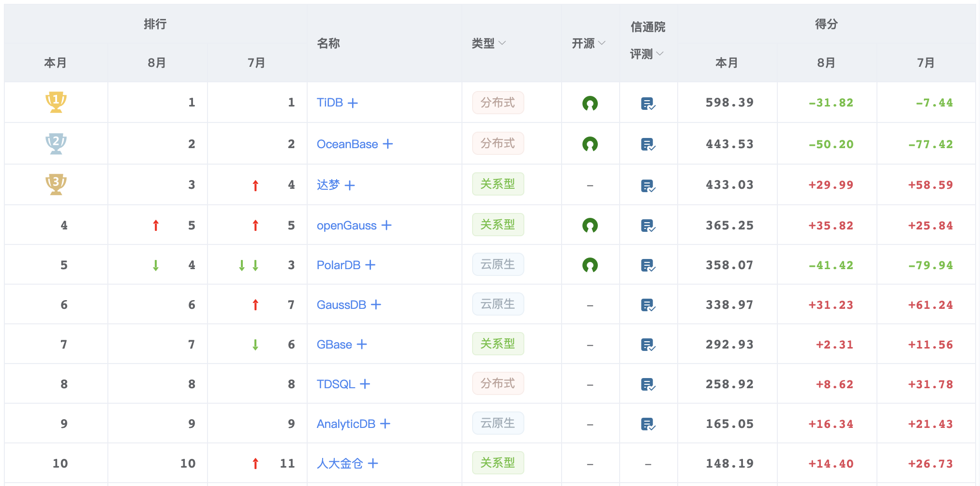980x486 pixels.
Task: Open the GaussDB database link
Action: click(x=342, y=305)
